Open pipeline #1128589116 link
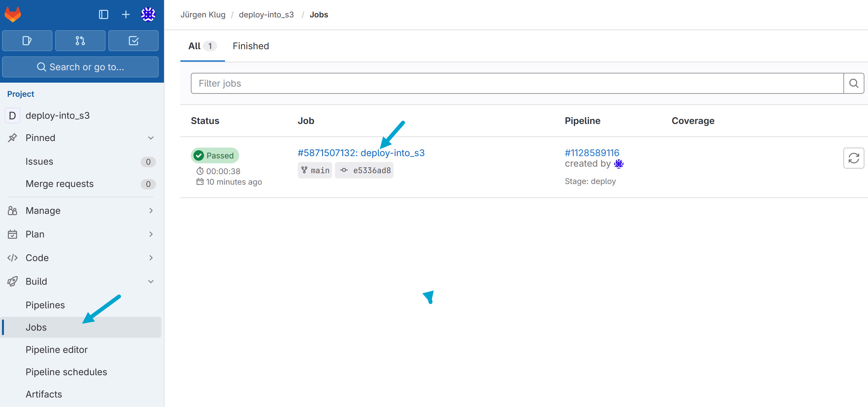The height and width of the screenshot is (407, 868). [x=592, y=153]
